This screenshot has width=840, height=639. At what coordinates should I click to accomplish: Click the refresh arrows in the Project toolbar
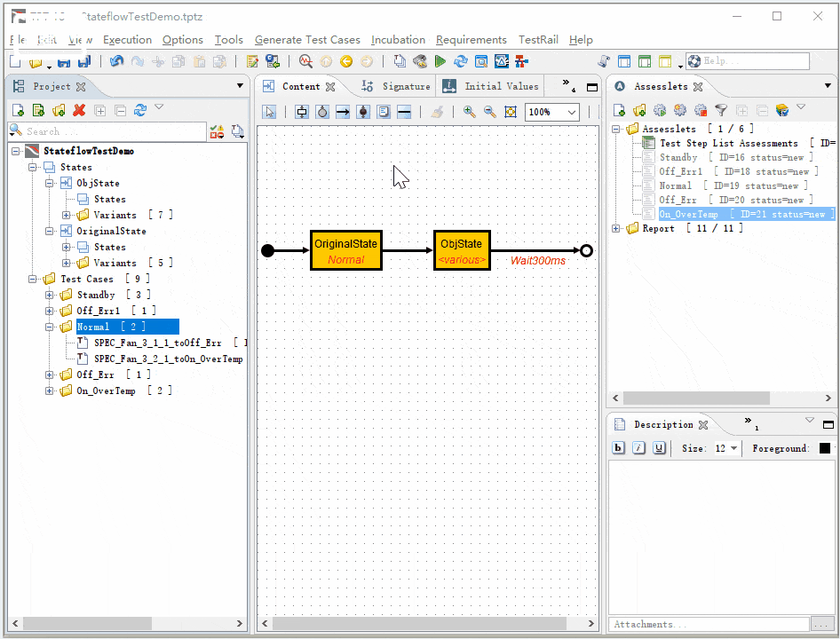click(x=140, y=110)
